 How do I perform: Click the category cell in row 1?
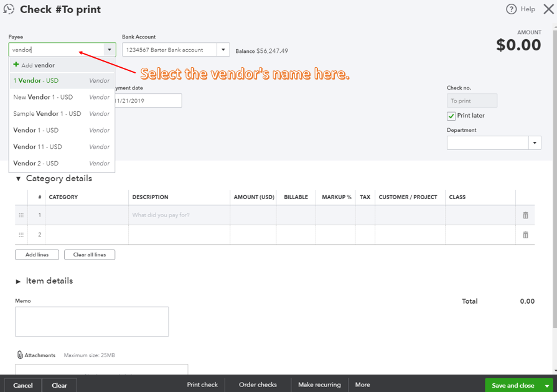(87, 215)
